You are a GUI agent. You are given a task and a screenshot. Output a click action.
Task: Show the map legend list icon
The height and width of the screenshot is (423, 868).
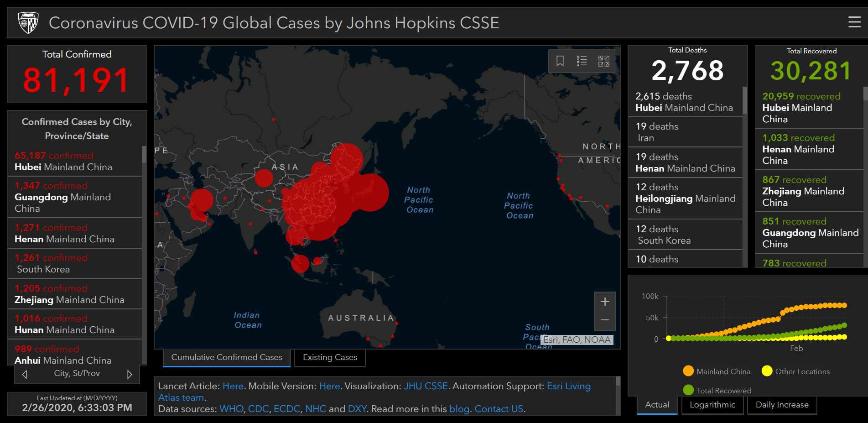[582, 61]
